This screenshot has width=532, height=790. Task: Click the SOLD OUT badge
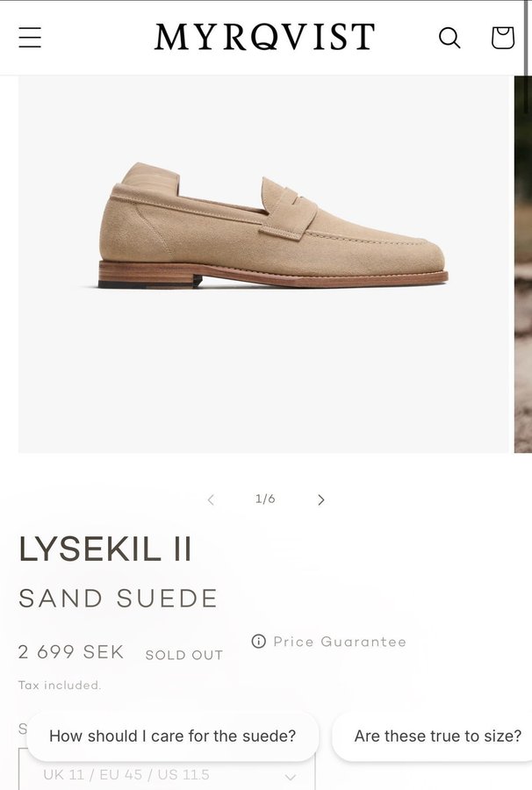tap(183, 655)
